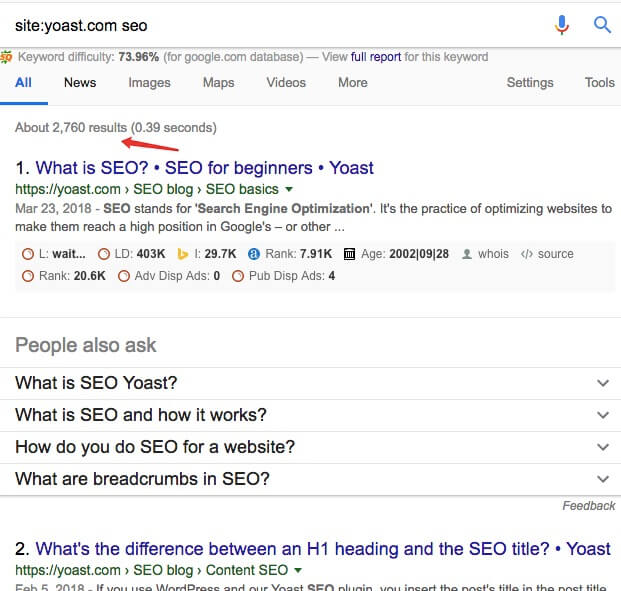Click the Rank: 20.6K circle icon
This screenshot has height=591, width=621.
28,276
